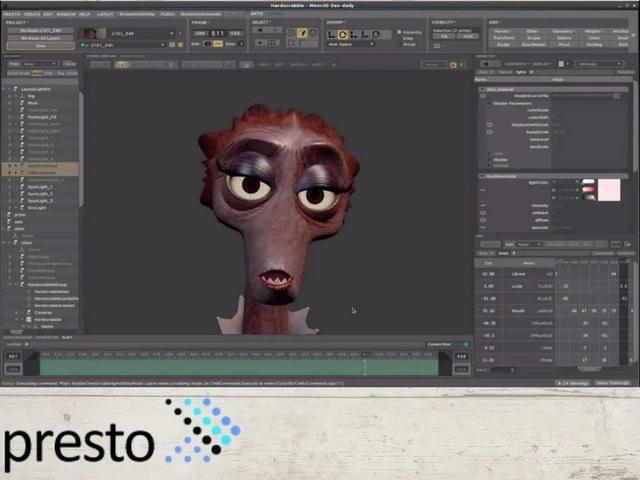The image size is (640, 480).
Task: Click the Movers button in Add panel
Action: pyautogui.click(x=502, y=31)
